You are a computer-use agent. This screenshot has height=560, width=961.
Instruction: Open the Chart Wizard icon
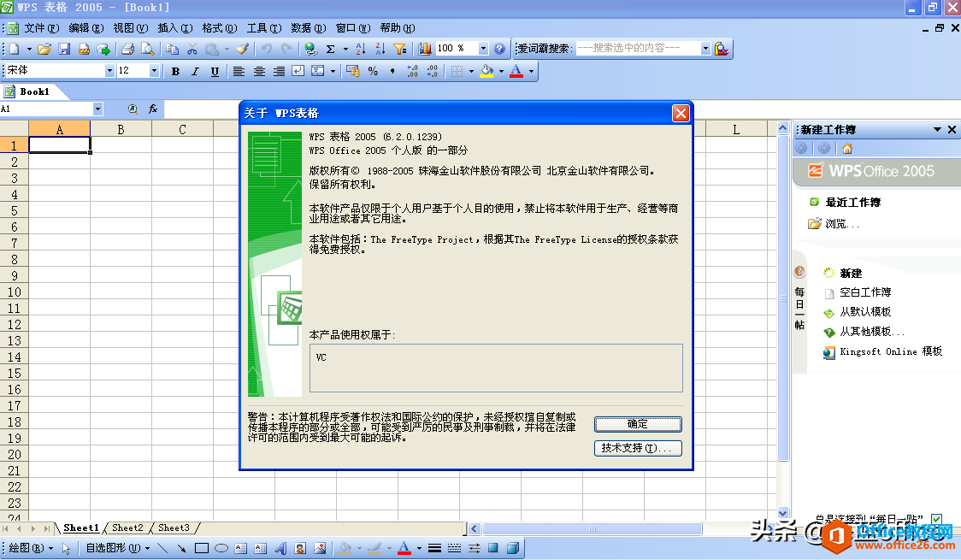pyautogui.click(x=425, y=49)
